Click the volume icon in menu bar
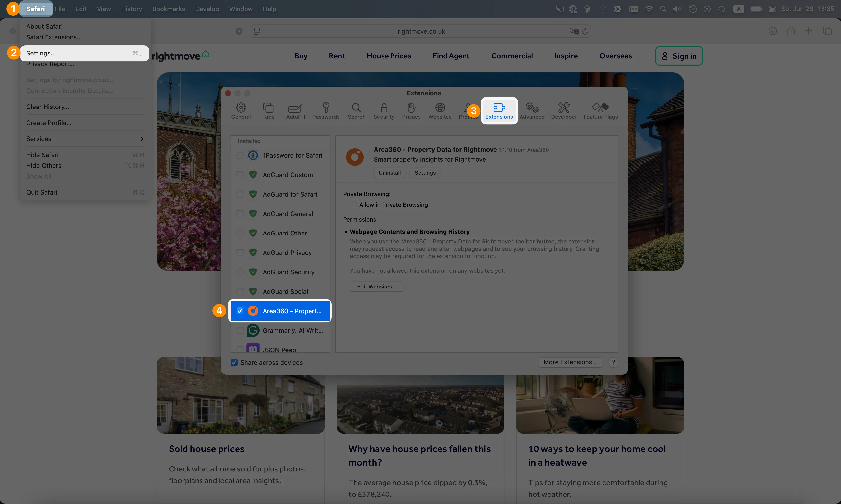The image size is (841, 504). point(676,9)
